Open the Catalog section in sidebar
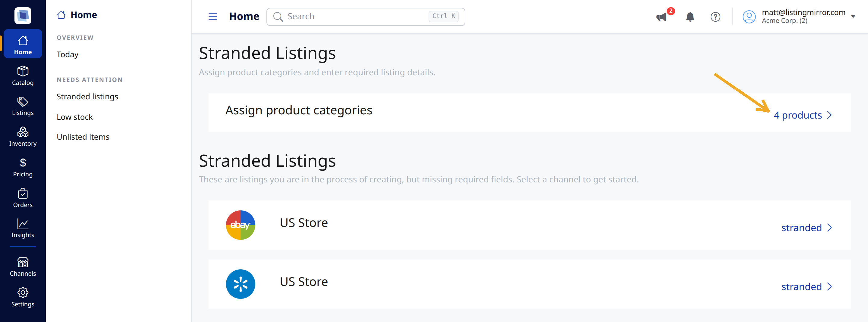Viewport: 868px width, 322px height. [23, 76]
